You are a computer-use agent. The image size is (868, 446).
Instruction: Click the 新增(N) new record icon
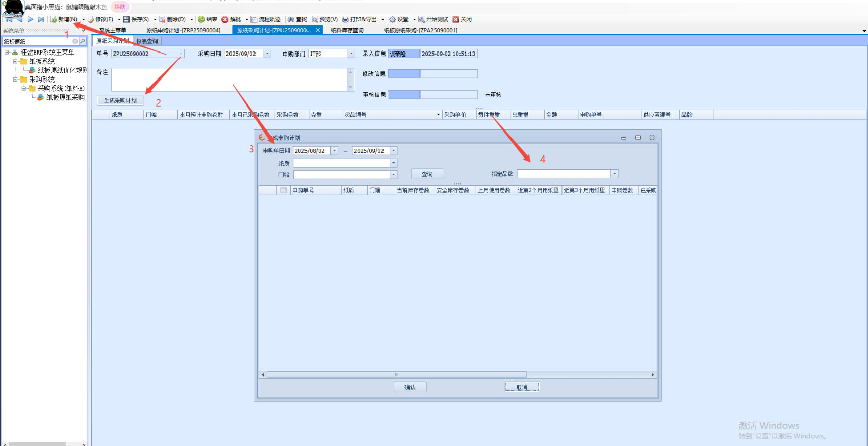[x=54, y=19]
